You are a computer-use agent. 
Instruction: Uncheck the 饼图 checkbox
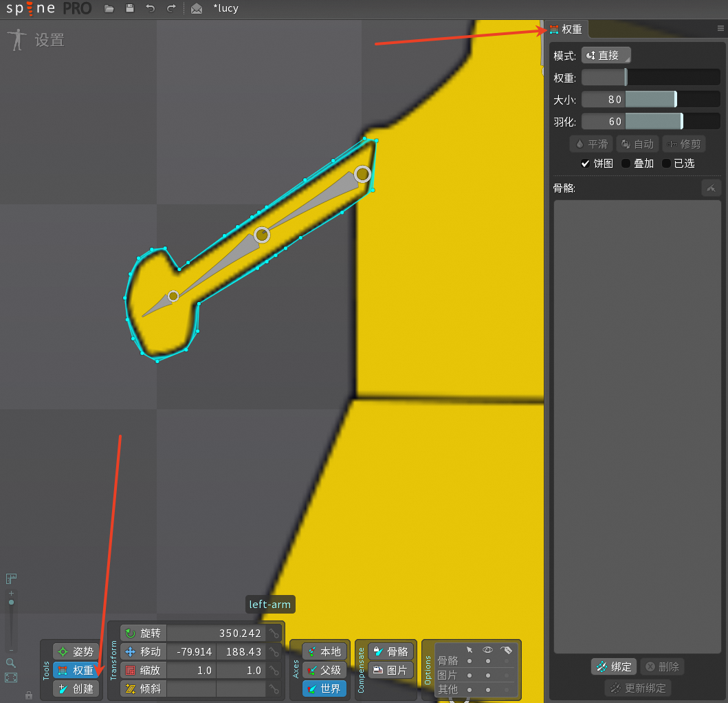(x=586, y=164)
